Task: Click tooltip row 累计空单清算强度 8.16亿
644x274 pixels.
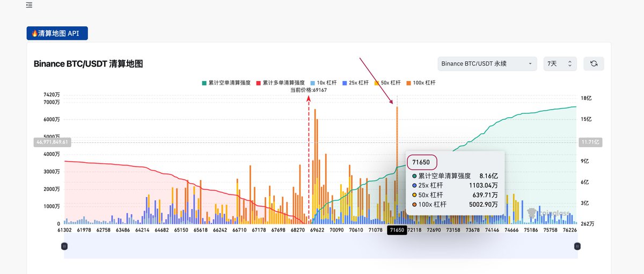Action: pyautogui.click(x=455, y=176)
